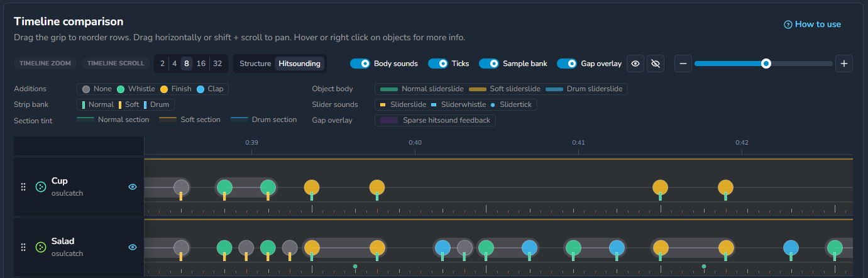Viewport: 868px width, 278px height.
Task: Select beat divisor 32
Action: coord(217,64)
